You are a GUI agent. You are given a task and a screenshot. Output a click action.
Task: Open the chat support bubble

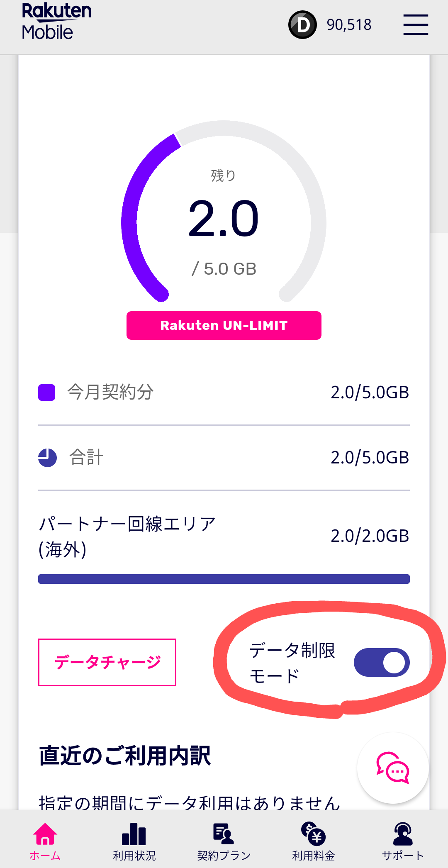click(393, 768)
